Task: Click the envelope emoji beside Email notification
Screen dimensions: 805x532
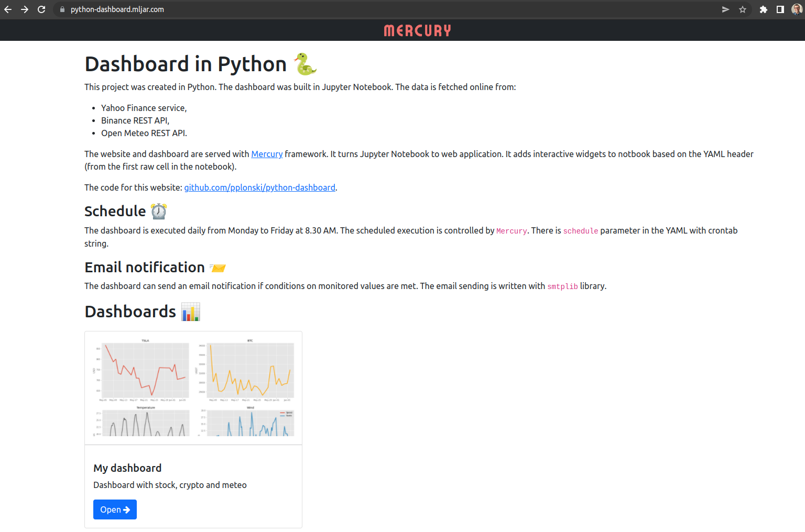Action: click(x=217, y=268)
